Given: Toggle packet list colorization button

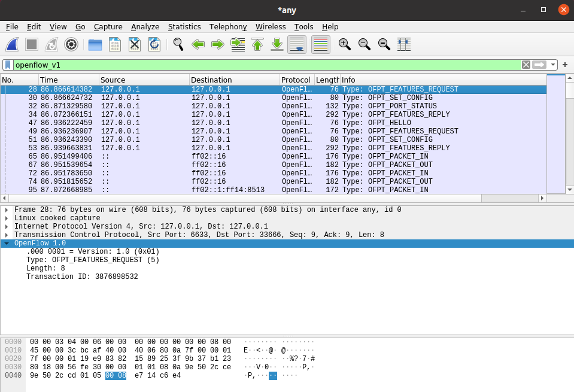Looking at the screenshot, I should (321, 44).
